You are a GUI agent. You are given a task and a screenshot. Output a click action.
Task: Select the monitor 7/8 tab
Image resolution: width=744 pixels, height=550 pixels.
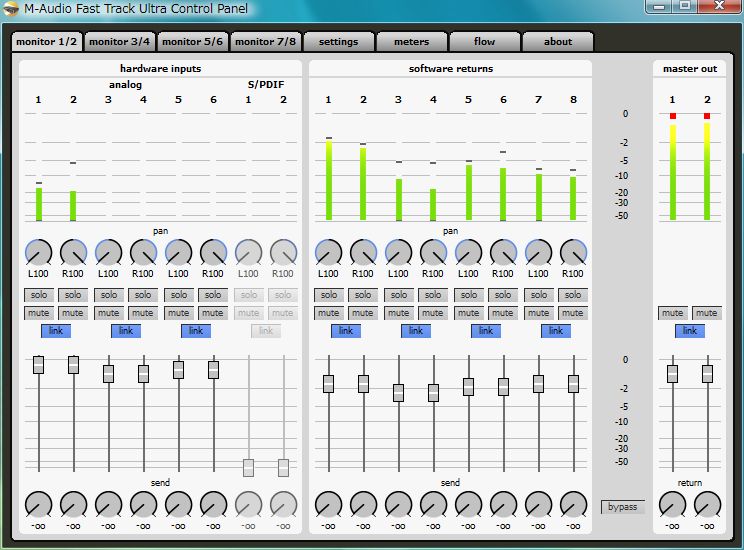coord(265,42)
